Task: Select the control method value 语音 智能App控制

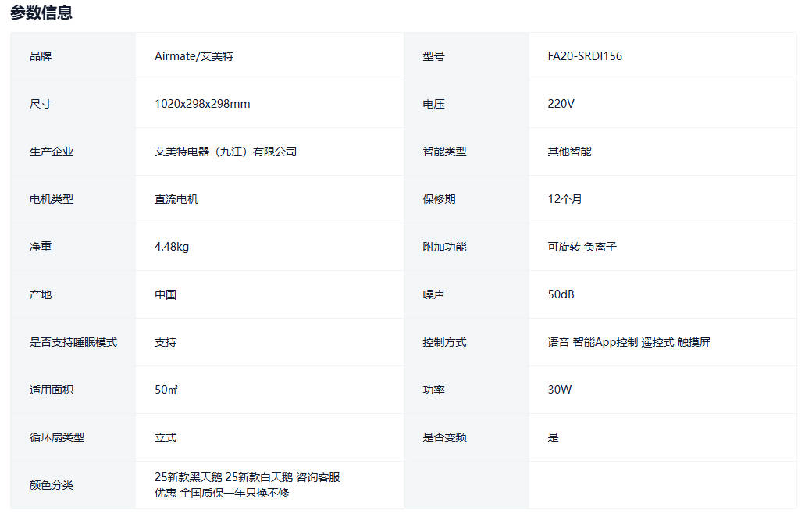Action: 593,342
